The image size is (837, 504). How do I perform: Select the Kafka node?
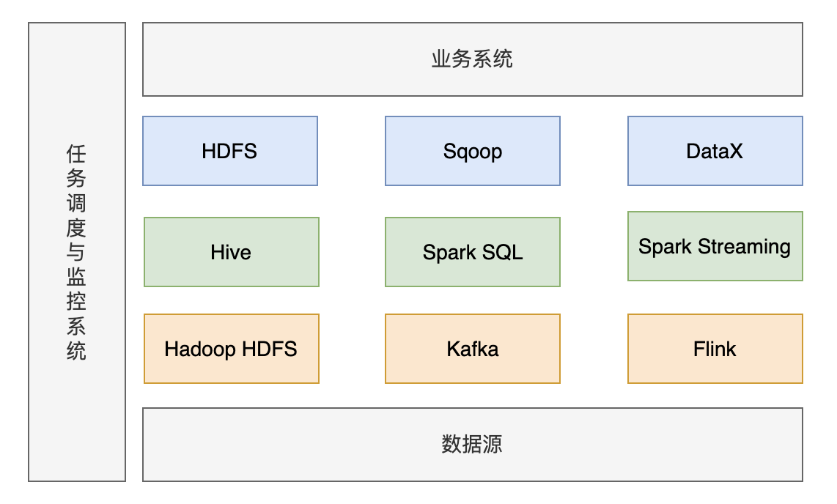pos(472,349)
